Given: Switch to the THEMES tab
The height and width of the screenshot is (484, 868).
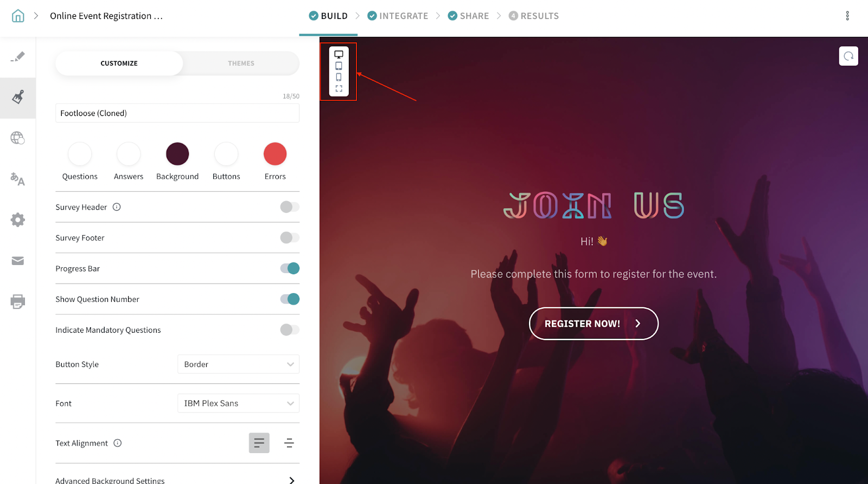Looking at the screenshot, I should [x=241, y=63].
